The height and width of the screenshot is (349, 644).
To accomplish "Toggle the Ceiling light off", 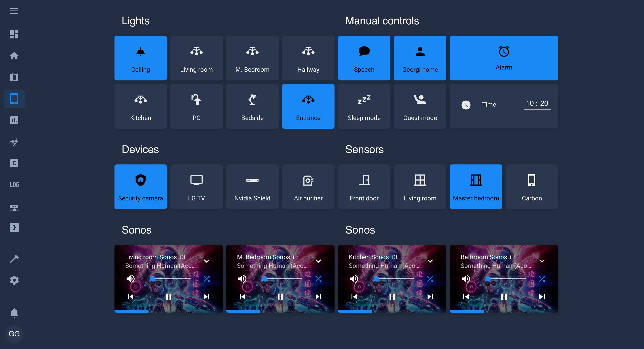I will [140, 58].
